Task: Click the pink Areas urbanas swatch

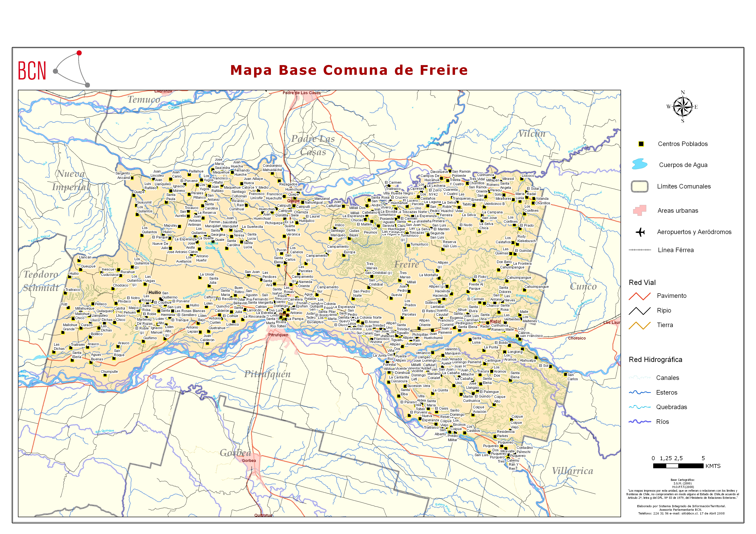Action: coord(639,210)
